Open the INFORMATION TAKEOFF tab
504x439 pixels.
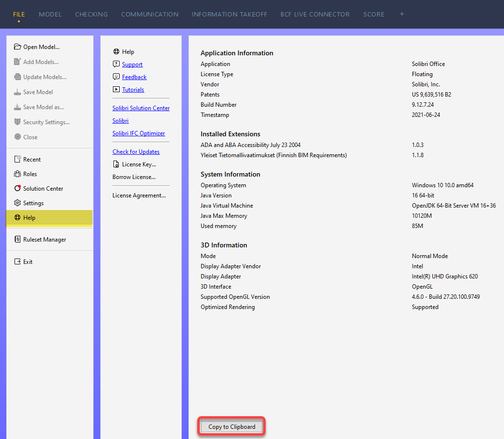point(230,14)
